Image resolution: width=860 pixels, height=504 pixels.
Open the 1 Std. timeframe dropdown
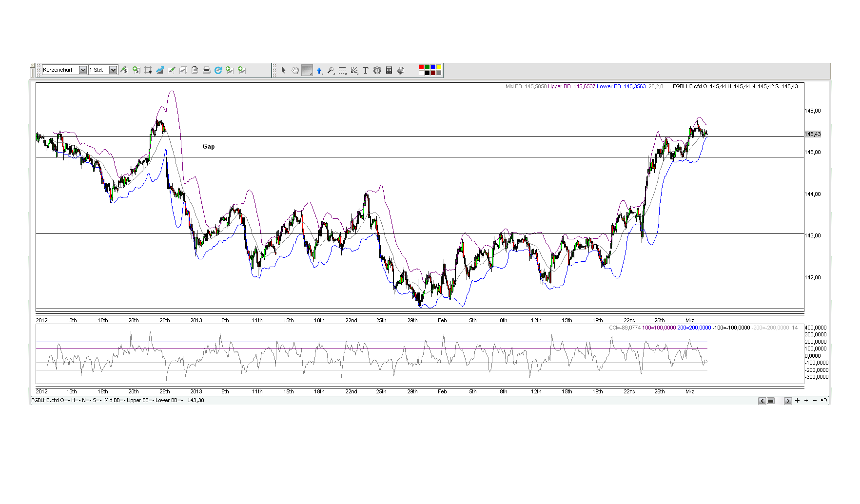point(113,70)
